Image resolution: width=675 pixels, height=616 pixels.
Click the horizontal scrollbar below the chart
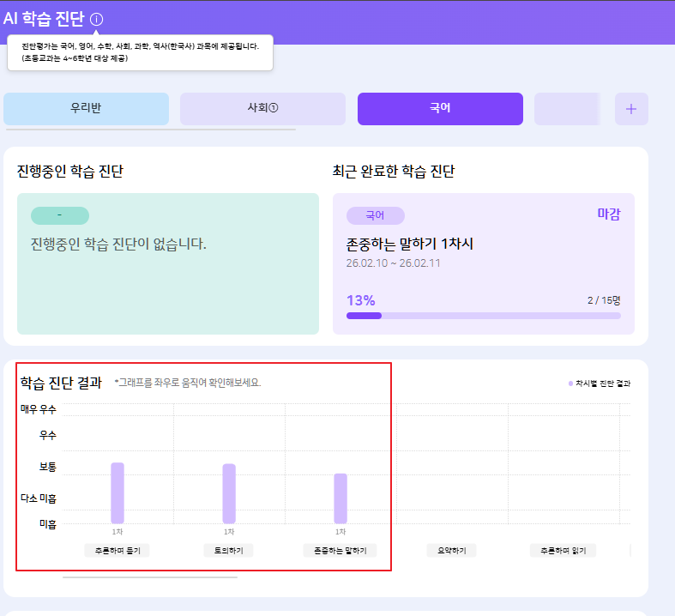(150, 577)
